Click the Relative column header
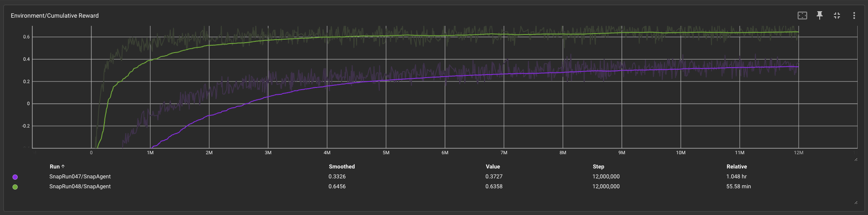Screen dimensions: 868x215 pyautogui.click(x=736, y=167)
